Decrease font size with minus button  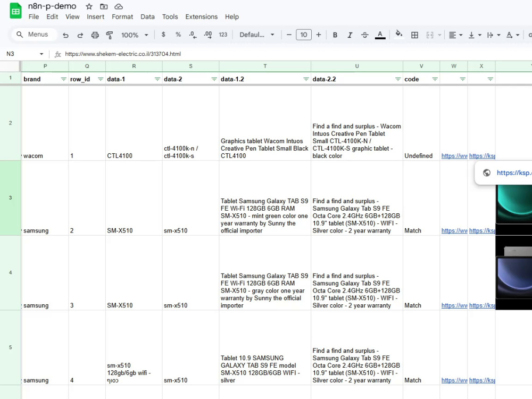[x=289, y=35]
